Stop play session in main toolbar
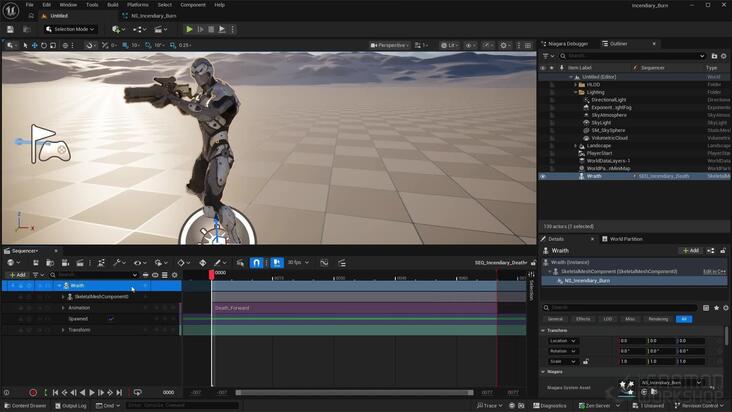 tap(211, 29)
